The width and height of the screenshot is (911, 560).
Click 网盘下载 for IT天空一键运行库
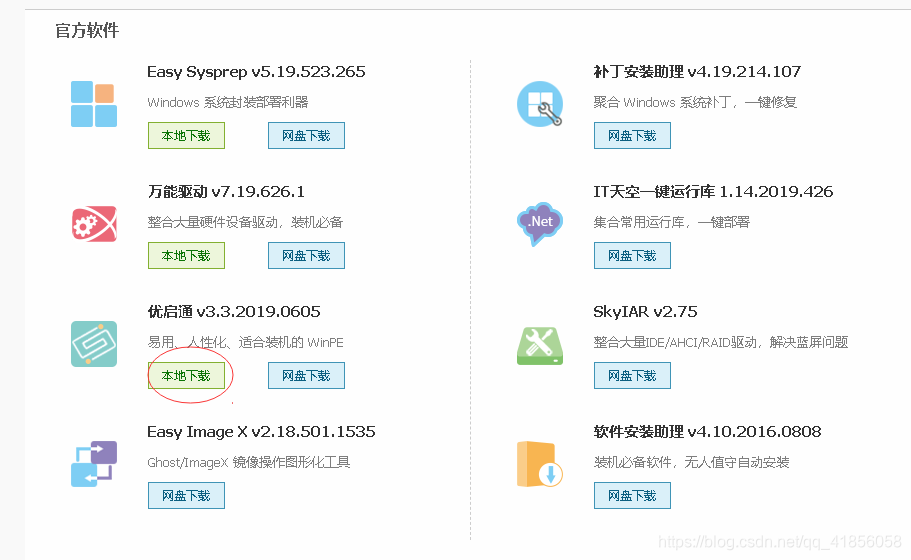pos(632,256)
